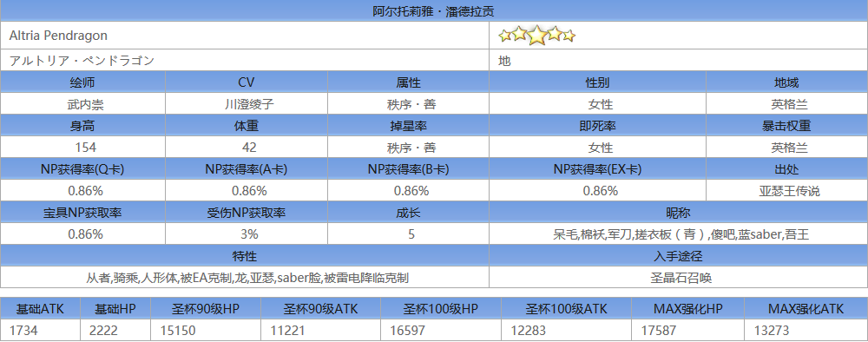This screenshot has height=342, width=868.
Task: Click the 成长 header cell
Action: point(408,213)
